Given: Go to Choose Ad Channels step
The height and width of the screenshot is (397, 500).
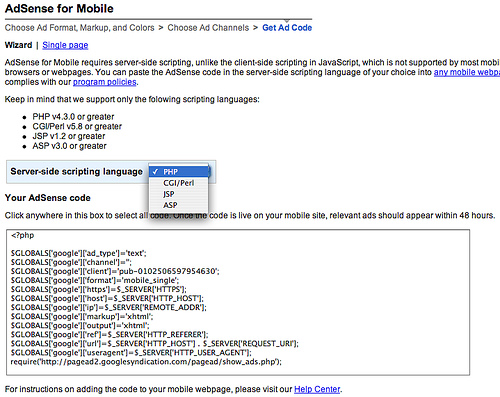Looking at the screenshot, I should tap(208, 28).
